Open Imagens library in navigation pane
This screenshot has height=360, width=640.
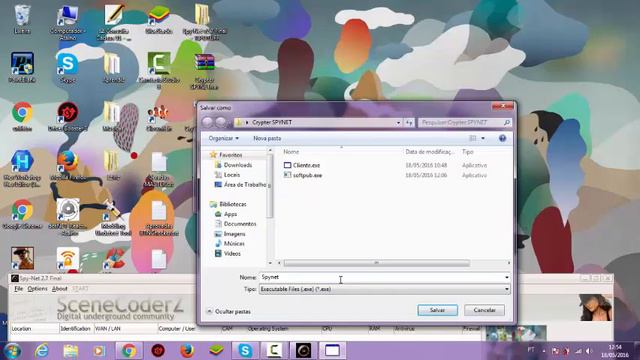[x=234, y=234]
